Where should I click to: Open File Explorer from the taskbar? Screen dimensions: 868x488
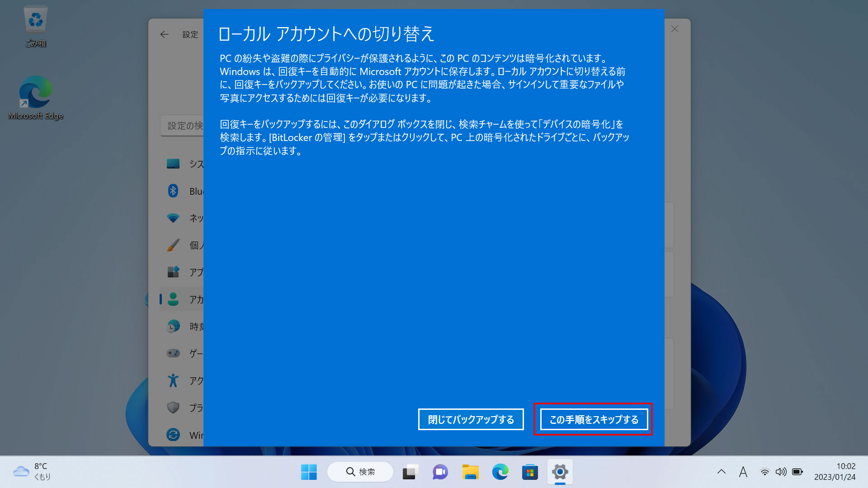470,472
